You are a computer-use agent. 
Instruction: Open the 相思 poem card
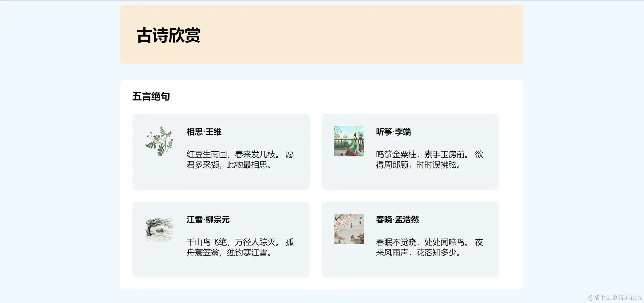[221, 152]
